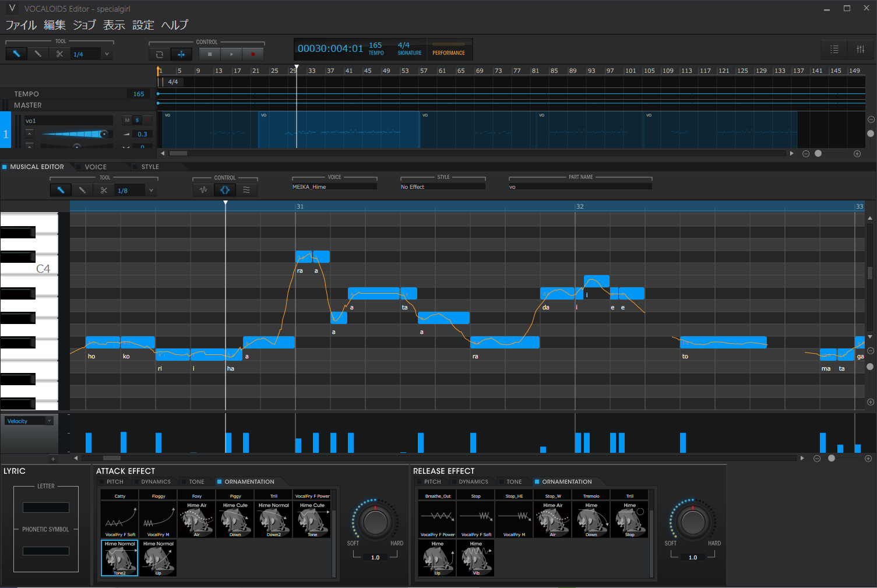Open PITCH tab in Attack Effect

115,482
